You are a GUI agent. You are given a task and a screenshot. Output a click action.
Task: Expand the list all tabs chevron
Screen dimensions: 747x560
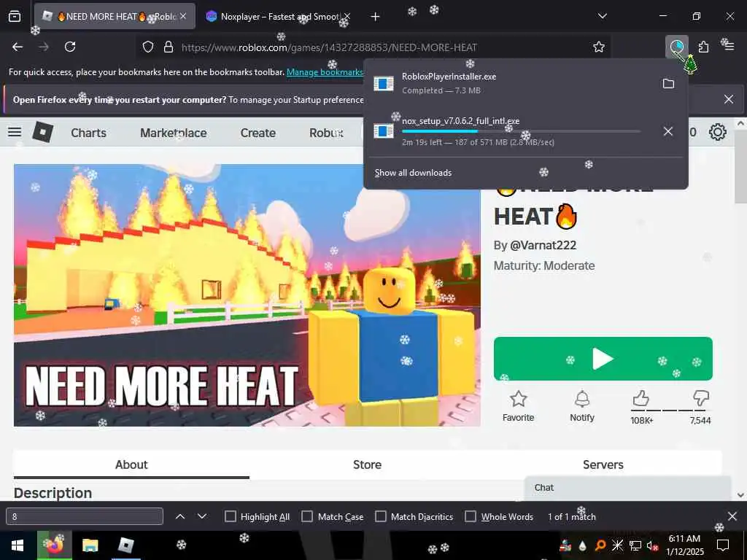click(x=602, y=16)
